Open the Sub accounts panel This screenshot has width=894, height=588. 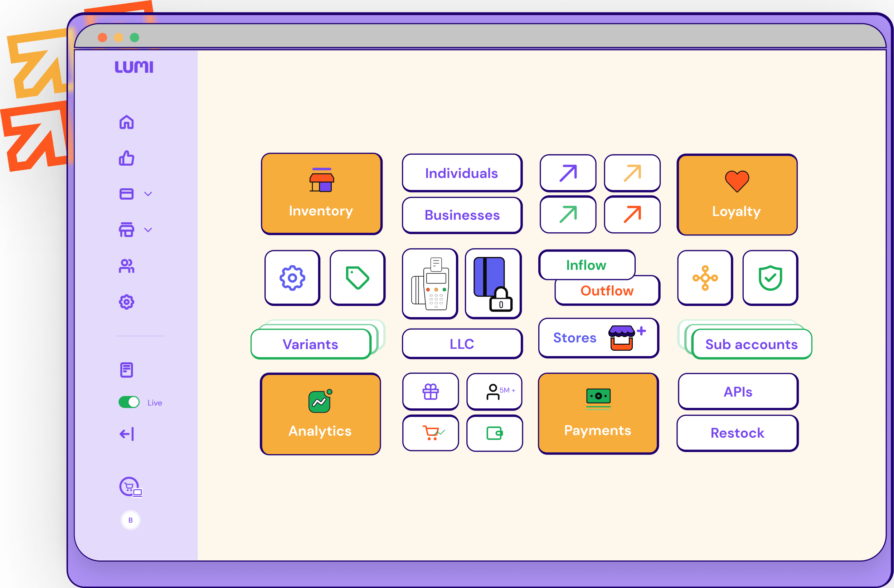(751, 344)
